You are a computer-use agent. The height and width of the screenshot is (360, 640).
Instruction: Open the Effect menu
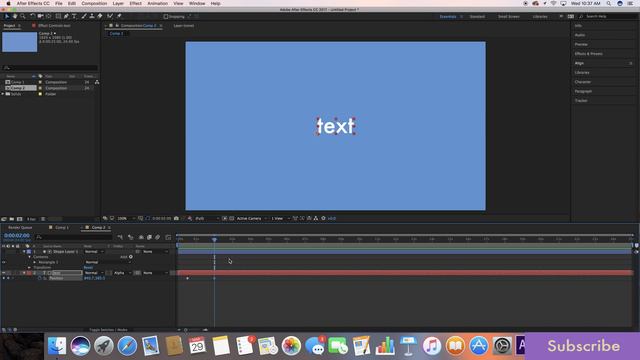[x=136, y=3]
